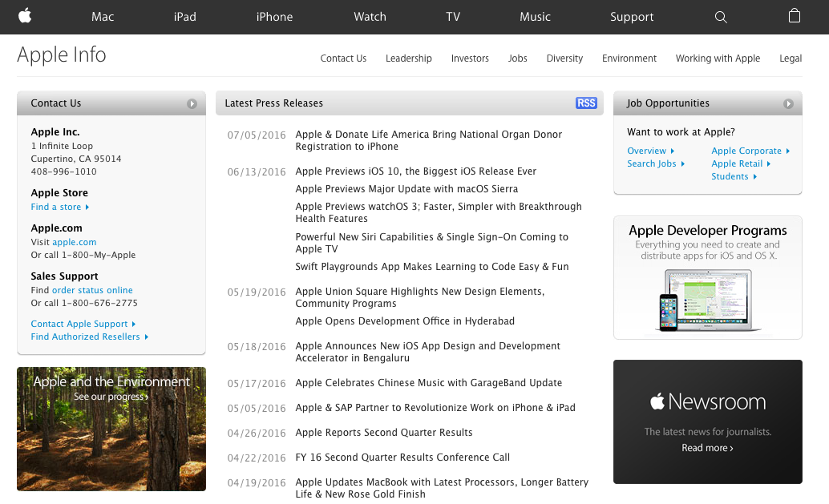Click the RSS feed badge
The height and width of the screenshot is (504, 829).
tap(586, 103)
